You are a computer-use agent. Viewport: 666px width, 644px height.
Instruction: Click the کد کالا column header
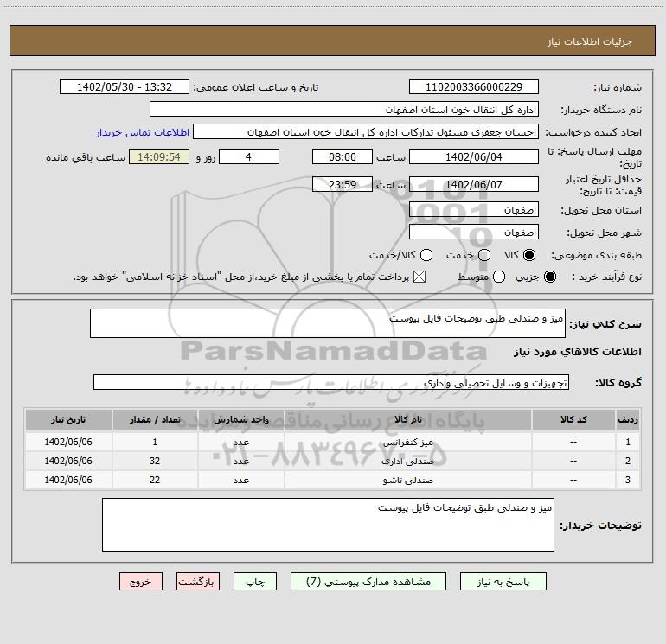click(x=573, y=419)
